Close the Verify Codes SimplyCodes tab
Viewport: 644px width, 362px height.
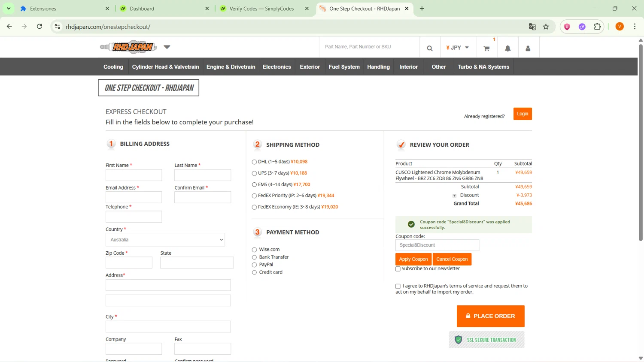pos(307,9)
